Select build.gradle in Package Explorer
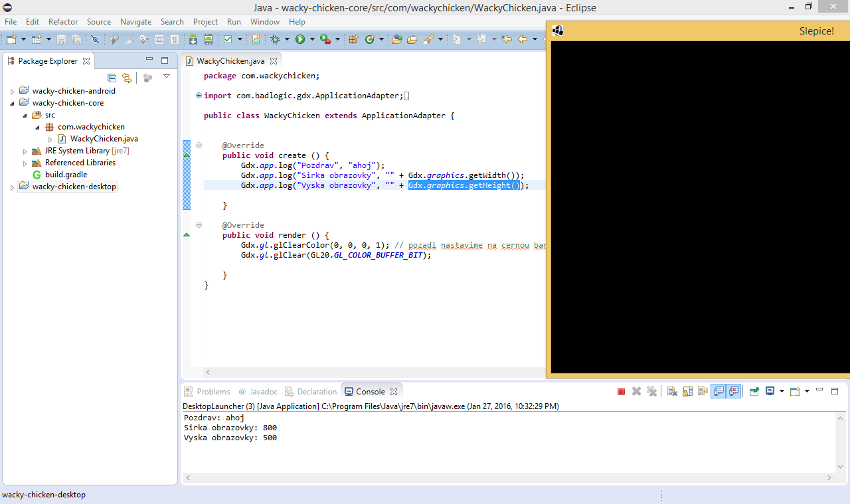Viewport: 850px width, 504px height. [x=64, y=175]
